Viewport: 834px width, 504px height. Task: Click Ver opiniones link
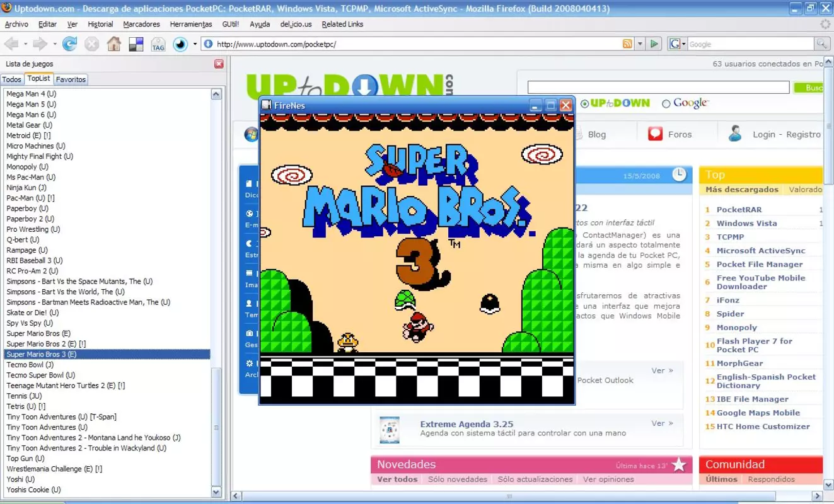(x=608, y=479)
